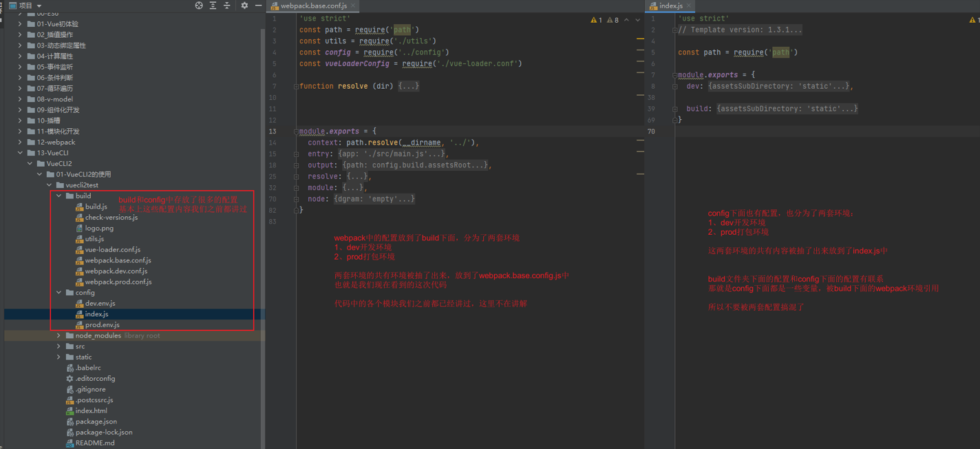Unfold the dev config block in index.js
Screen dimensions: 980x449
click(675, 86)
